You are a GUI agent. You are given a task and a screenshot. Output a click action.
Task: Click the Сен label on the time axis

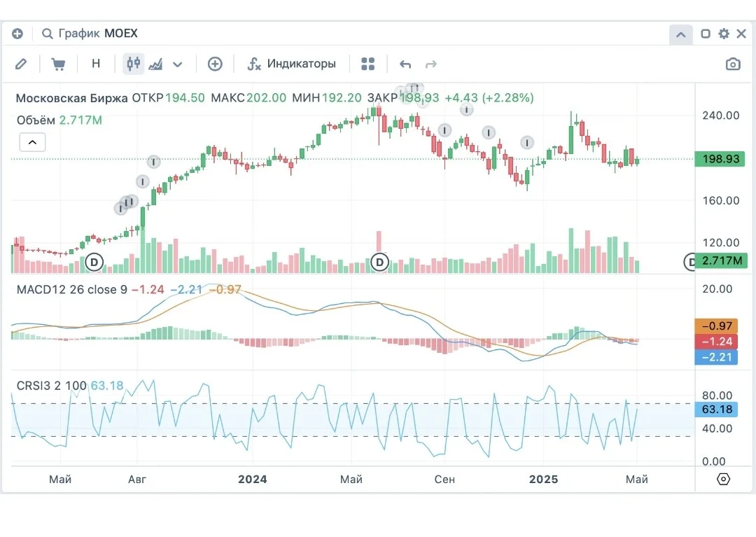[x=444, y=479]
